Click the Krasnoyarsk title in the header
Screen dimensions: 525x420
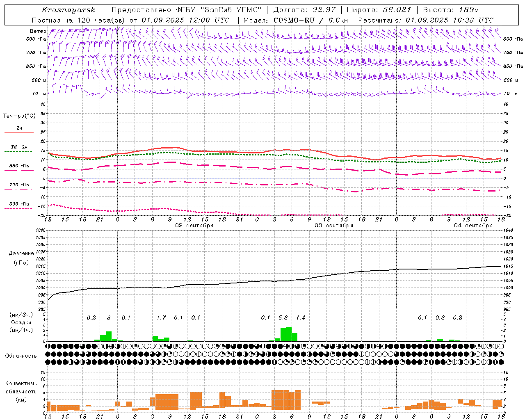[68, 10]
